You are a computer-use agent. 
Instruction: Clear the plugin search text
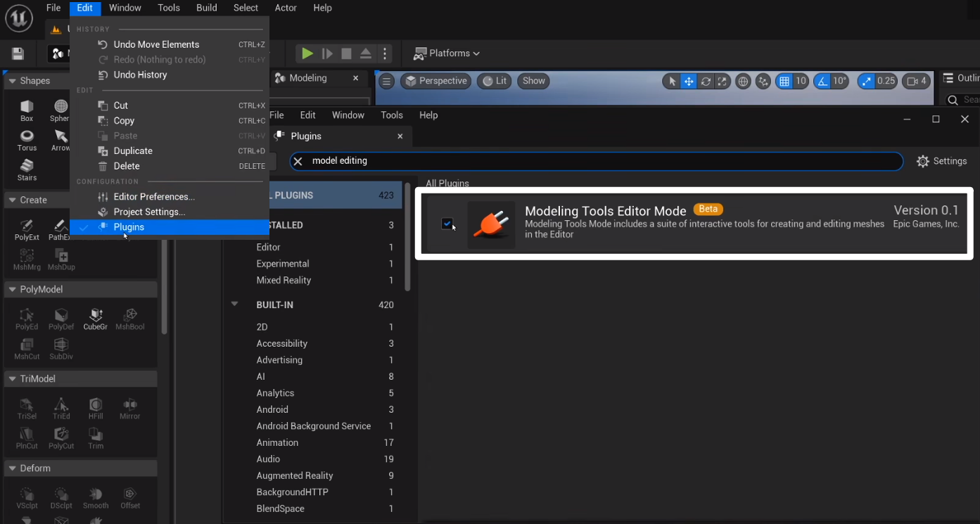click(x=298, y=161)
